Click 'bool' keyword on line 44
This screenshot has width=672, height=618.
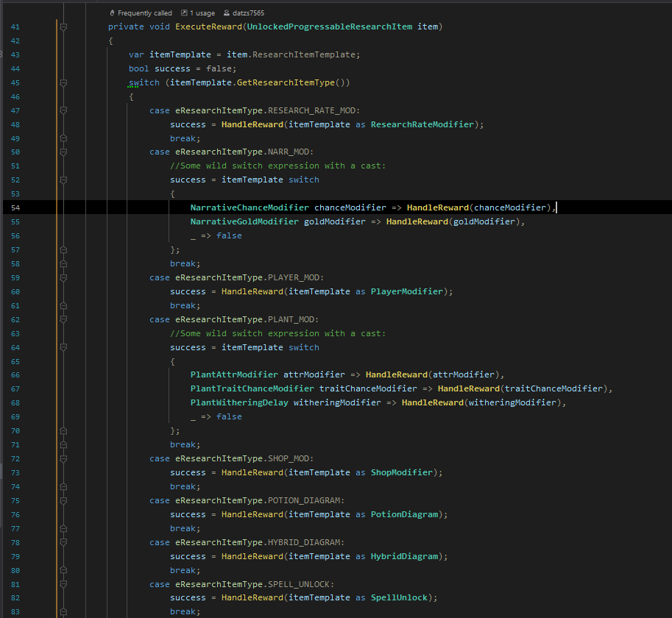139,68
